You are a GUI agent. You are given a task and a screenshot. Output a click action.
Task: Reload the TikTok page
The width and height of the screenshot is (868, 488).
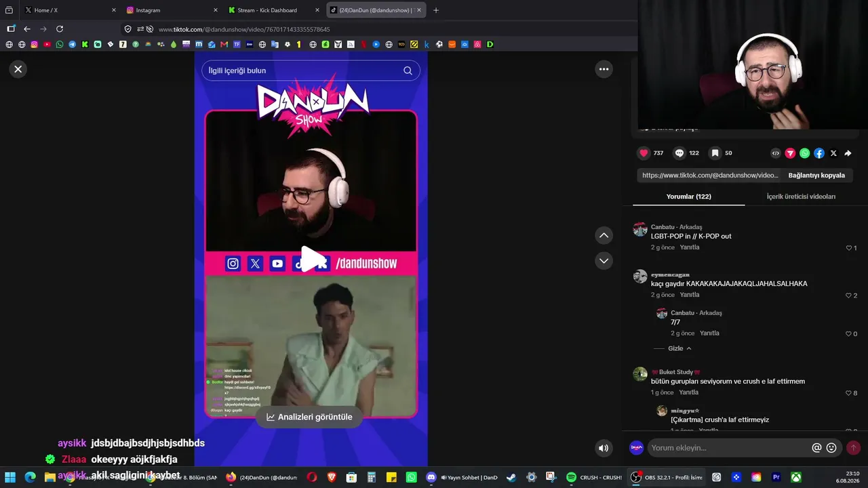[60, 29]
